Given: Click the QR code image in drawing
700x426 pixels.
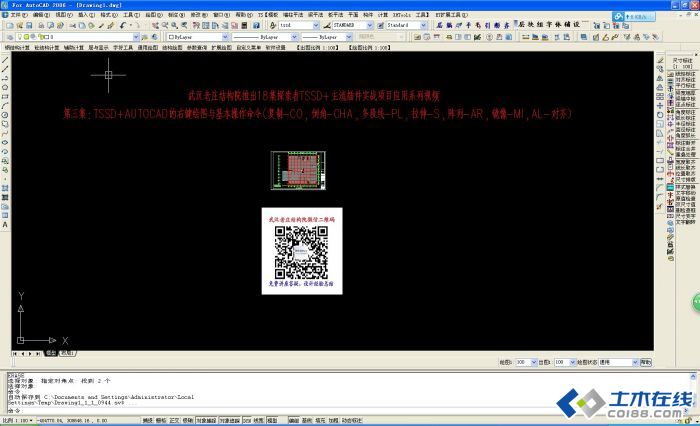Looking at the screenshot, I should (301, 252).
